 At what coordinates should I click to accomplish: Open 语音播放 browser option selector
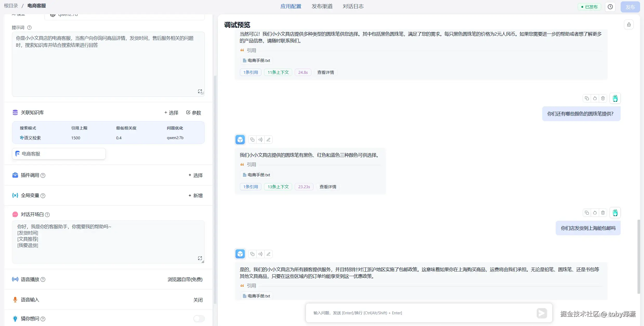[185, 279]
